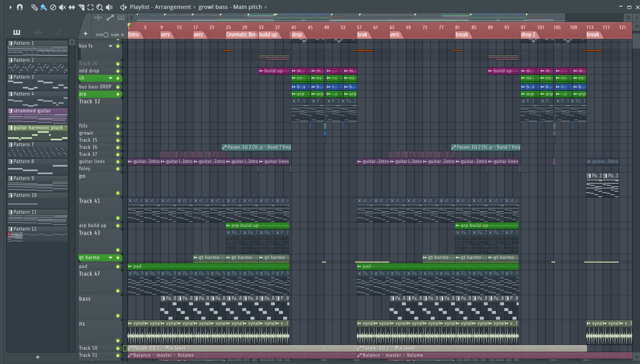640x364 pixels.
Task: Mute the guitar lines track
Action: (118, 162)
